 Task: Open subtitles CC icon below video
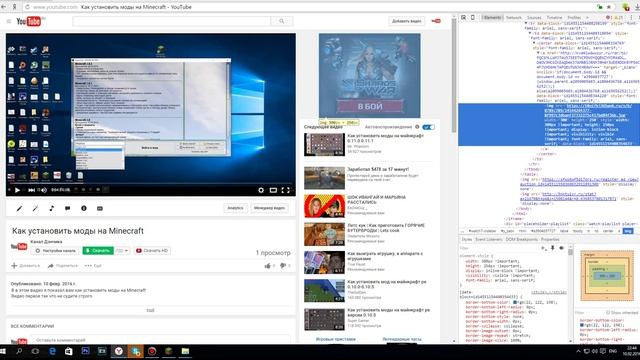coord(100,208)
